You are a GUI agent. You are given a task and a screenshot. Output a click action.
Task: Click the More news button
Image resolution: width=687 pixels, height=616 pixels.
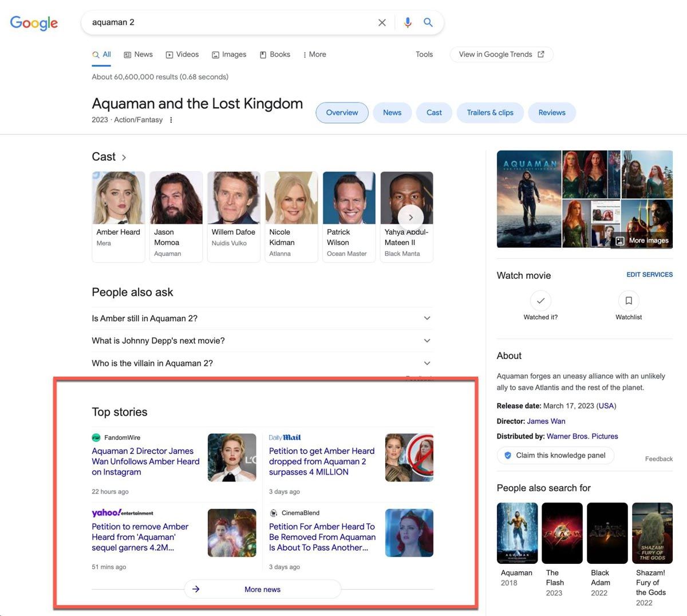pos(262,589)
